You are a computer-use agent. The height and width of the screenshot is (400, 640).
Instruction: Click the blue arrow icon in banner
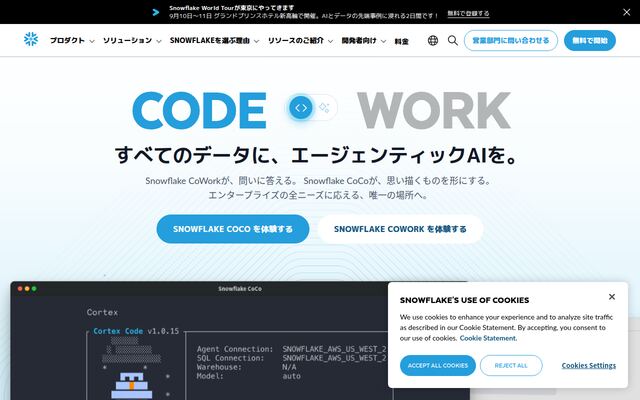coord(156,12)
